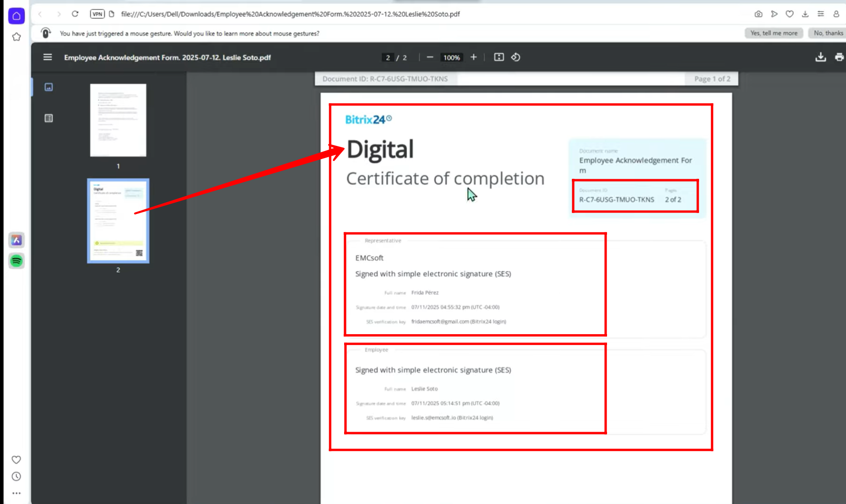Click 'Yes, tell me more' button
Viewport: 846px width, 504px height.
[774, 33]
